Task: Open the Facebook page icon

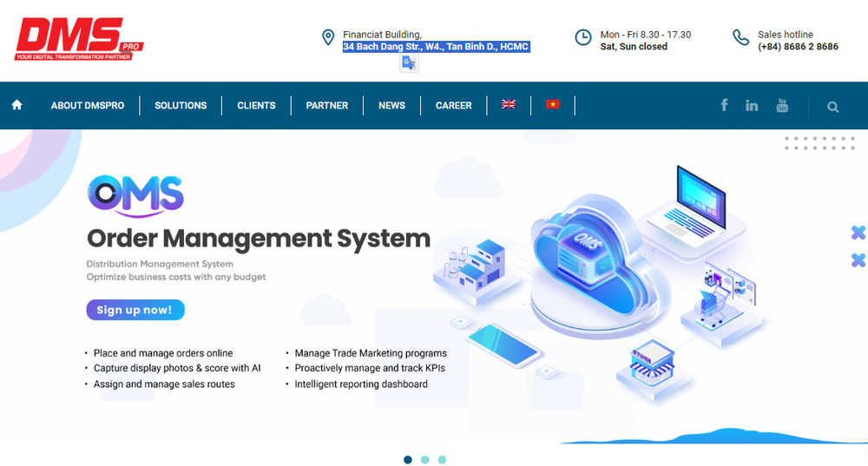Action: 724,105
